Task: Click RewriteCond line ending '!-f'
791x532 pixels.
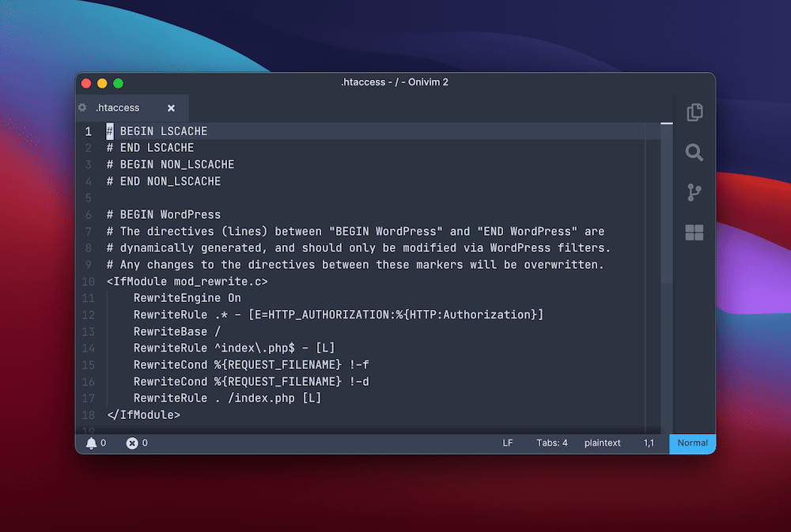Action: [252, 364]
